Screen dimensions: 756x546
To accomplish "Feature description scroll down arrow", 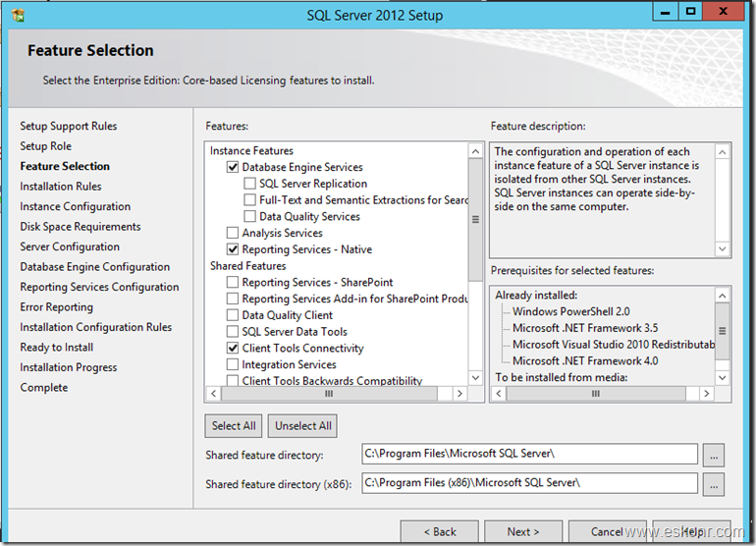I will click(x=722, y=248).
